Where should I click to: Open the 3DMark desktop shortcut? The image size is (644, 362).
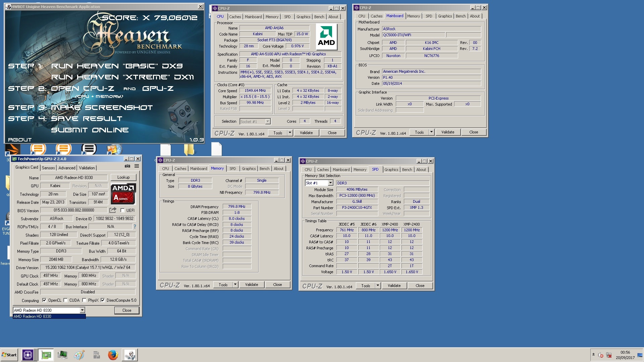[x=12, y=150]
